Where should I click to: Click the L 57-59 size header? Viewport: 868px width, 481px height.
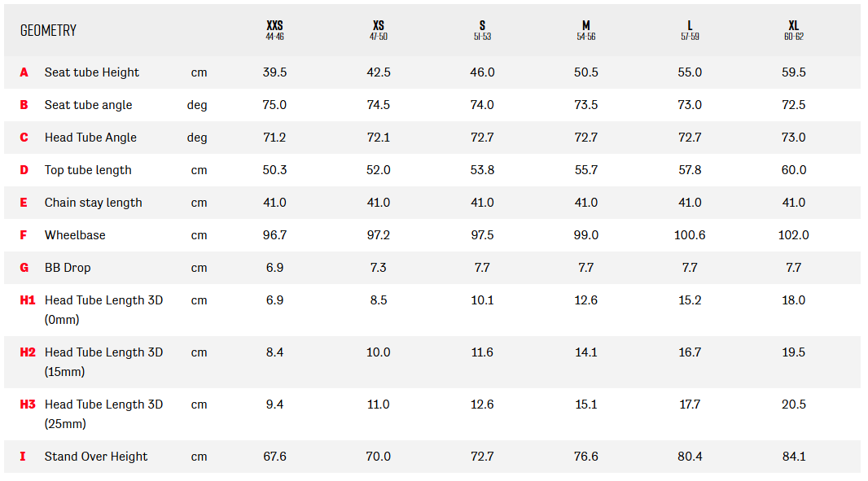(690, 30)
